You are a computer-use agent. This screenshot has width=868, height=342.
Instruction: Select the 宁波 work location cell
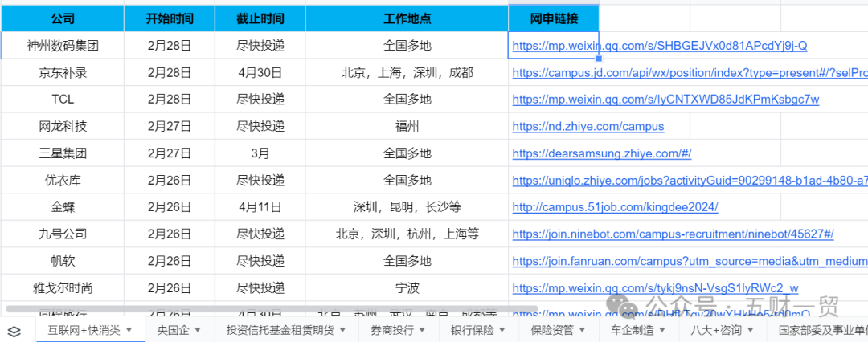[x=407, y=287]
